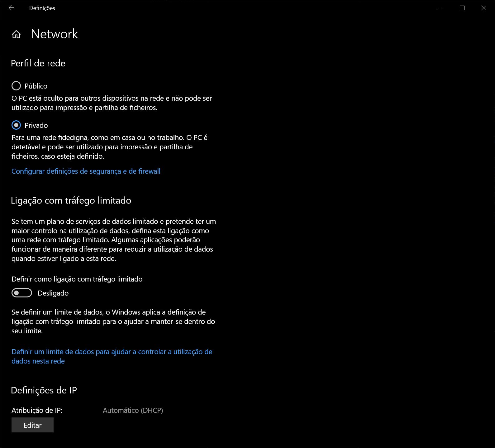
Task: Open Configurar definições de segurança e de firewall
Action: [86, 171]
